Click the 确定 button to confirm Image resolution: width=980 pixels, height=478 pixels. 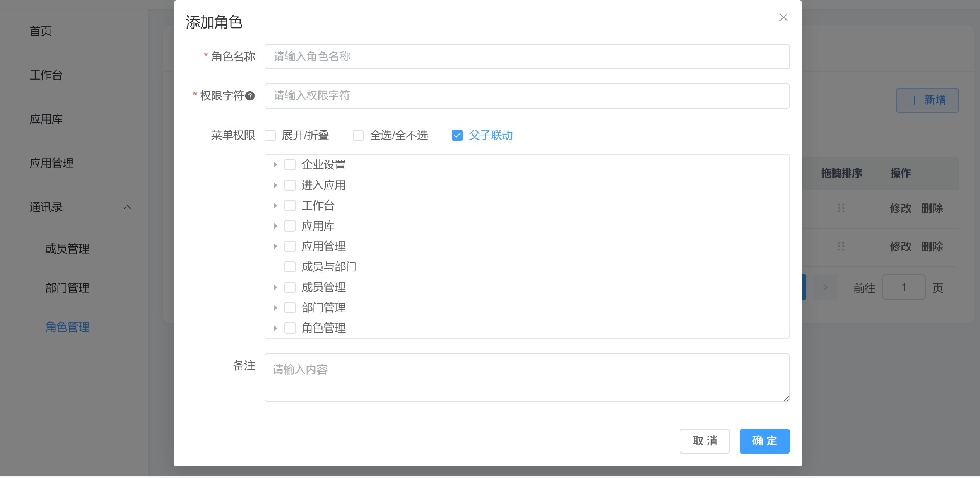click(764, 441)
